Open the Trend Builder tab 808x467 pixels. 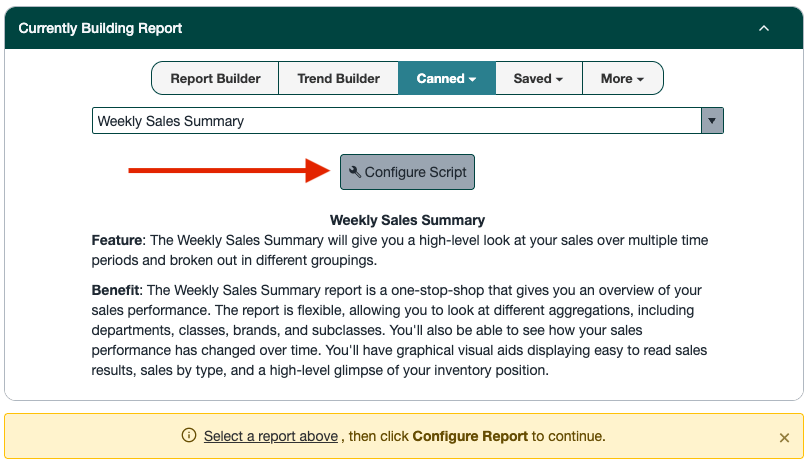339,78
